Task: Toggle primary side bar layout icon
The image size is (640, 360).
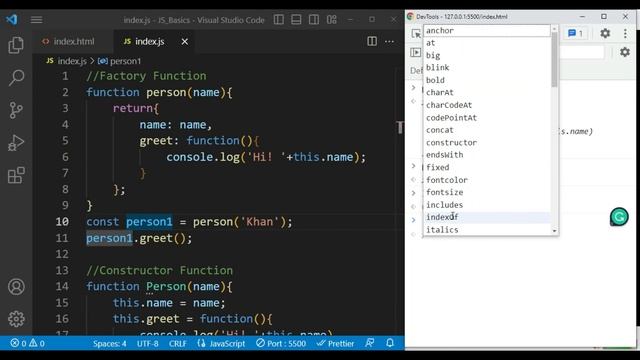Action: (279, 20)
